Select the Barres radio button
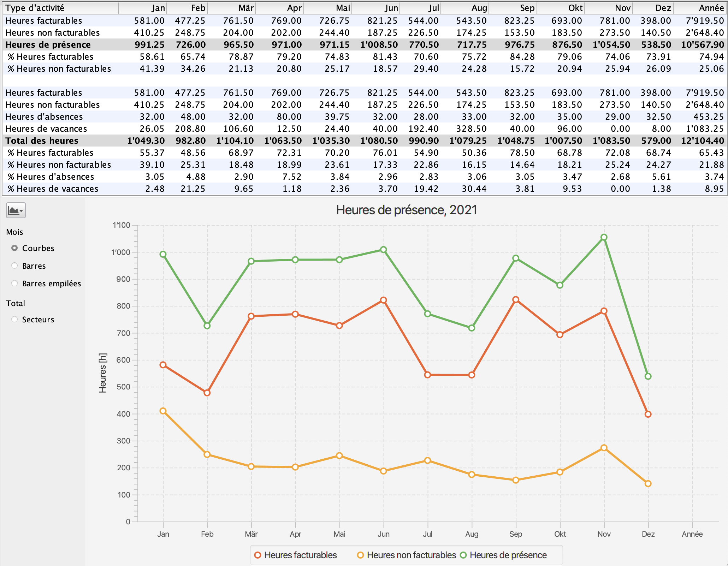Viewport: 728px width, 566px height. pos(14,266)
